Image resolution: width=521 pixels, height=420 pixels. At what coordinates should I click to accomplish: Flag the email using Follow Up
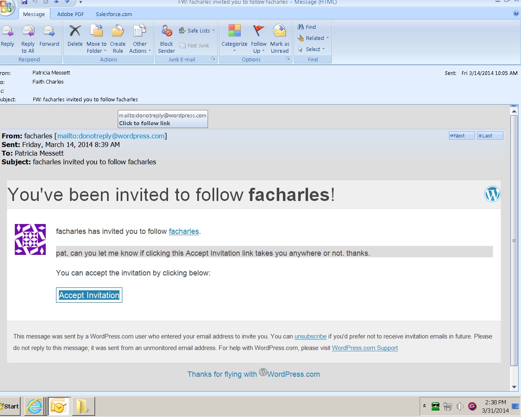point(258,37)
